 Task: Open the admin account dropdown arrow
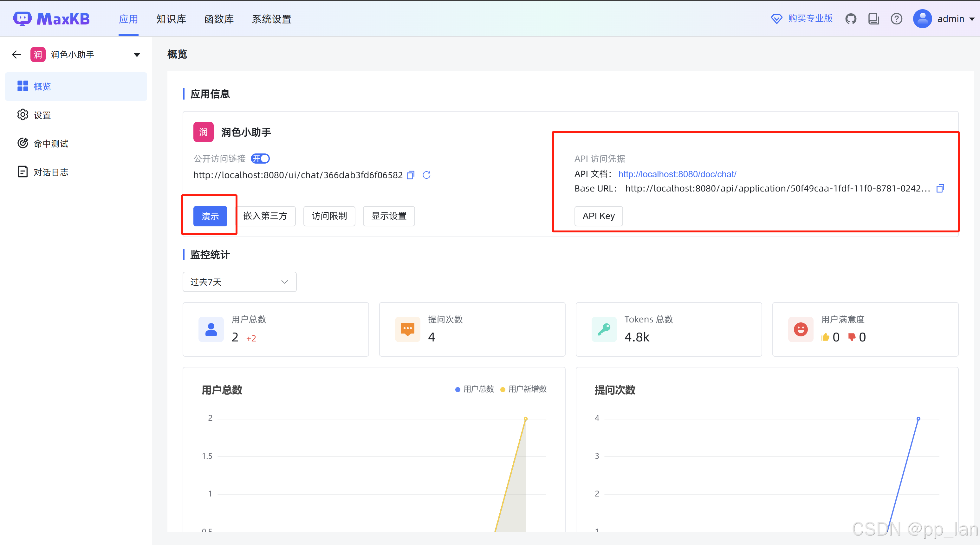[x=972, y=19]
